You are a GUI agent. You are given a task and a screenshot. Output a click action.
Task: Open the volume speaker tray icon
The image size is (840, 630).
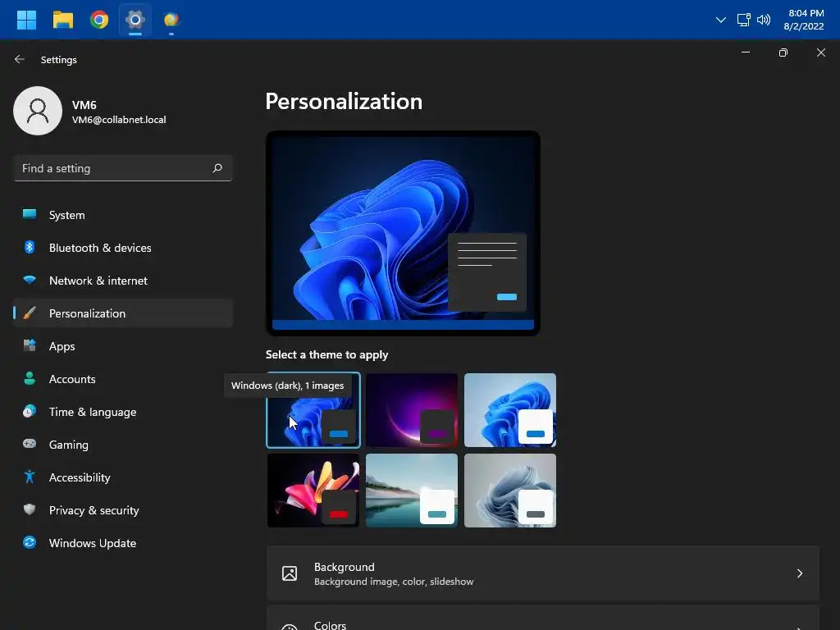click(764, 20)
